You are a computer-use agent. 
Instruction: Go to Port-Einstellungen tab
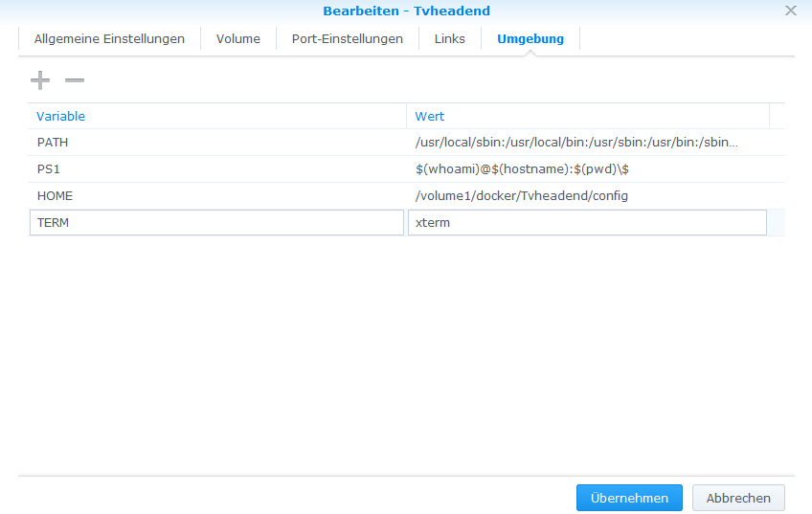[x=348, y=39]
